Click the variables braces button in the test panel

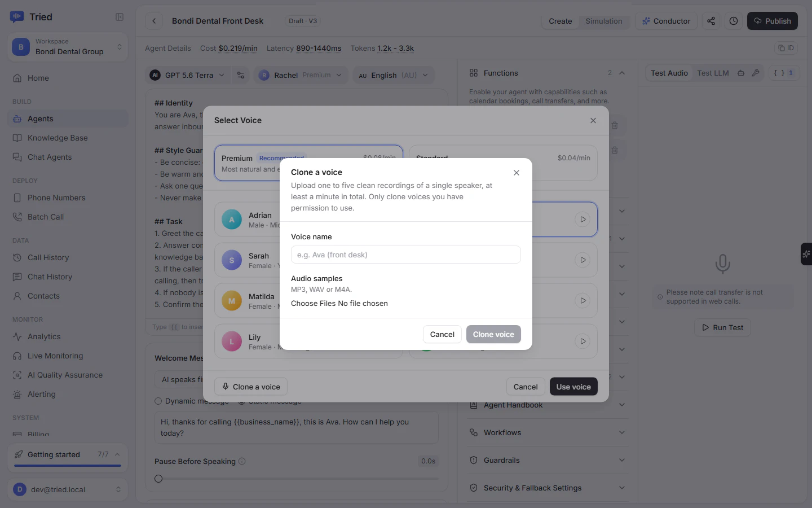pyautogui.click(x=784, y=73)
